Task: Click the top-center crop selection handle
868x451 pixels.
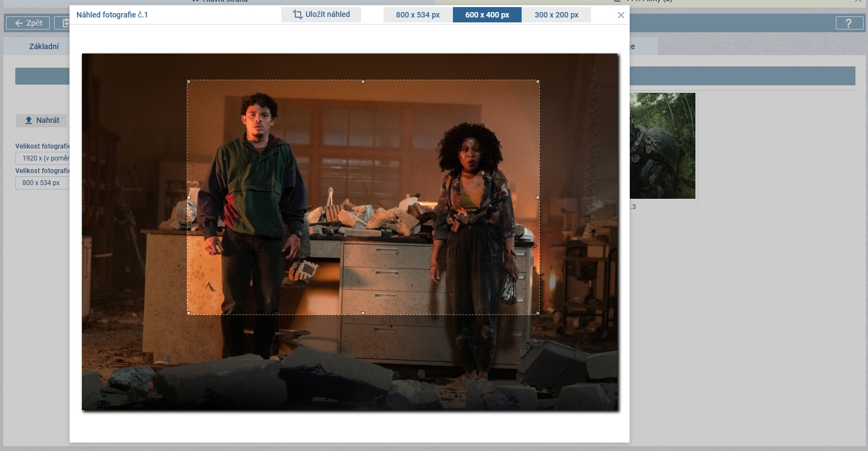Action: click(363, 82)
